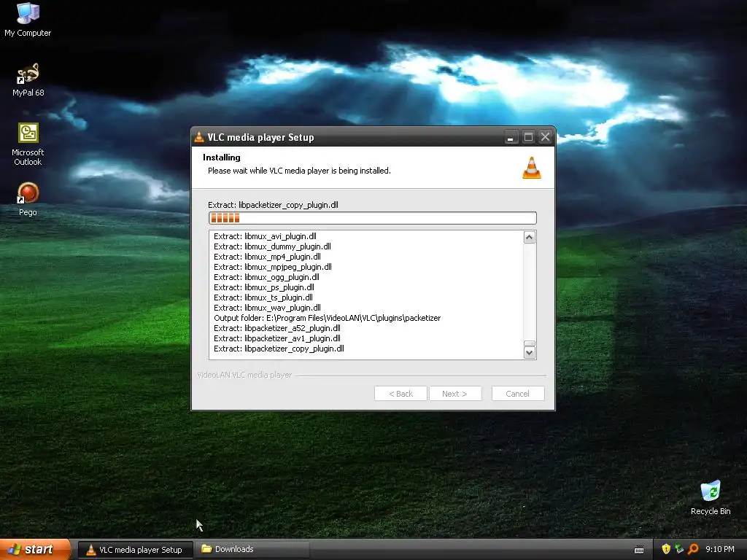Select log line libmux_avi_plugin.dll
The image size is (747, 560).
coord(265,236)
